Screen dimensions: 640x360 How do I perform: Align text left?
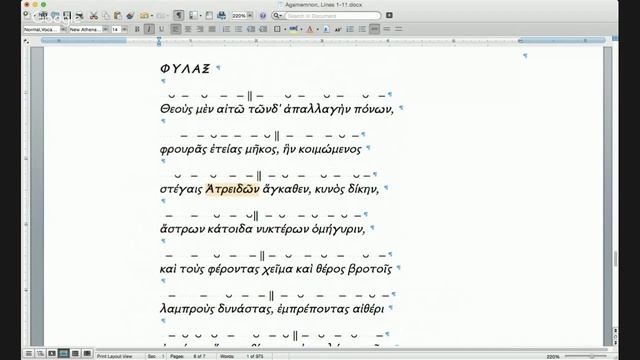point(176,29)
